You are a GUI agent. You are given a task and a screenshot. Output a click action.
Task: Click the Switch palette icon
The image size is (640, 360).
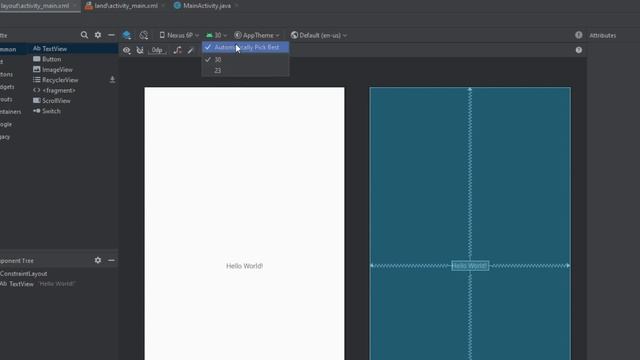coord(37,111)
